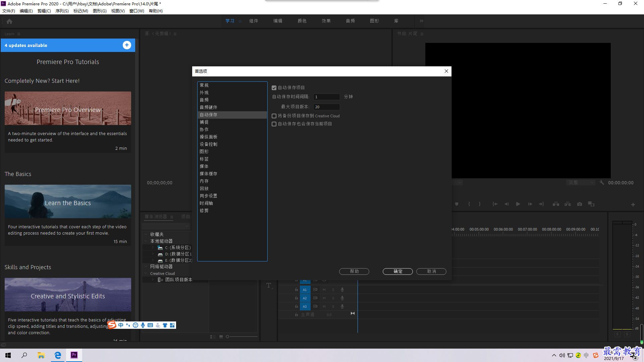Collapse the 网络驱动器 tree node
This screenshot has height=362, width=644.
(x=146, y=266)
